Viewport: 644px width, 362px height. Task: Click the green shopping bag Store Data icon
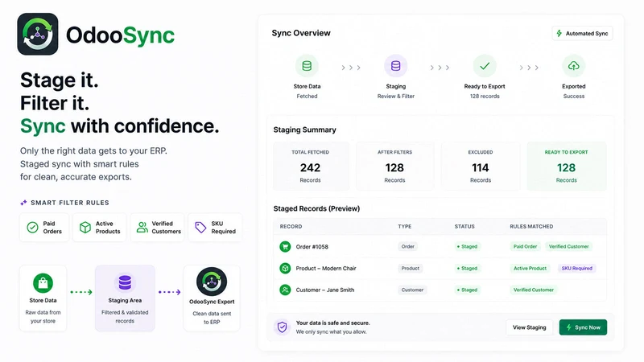[43, 283]
